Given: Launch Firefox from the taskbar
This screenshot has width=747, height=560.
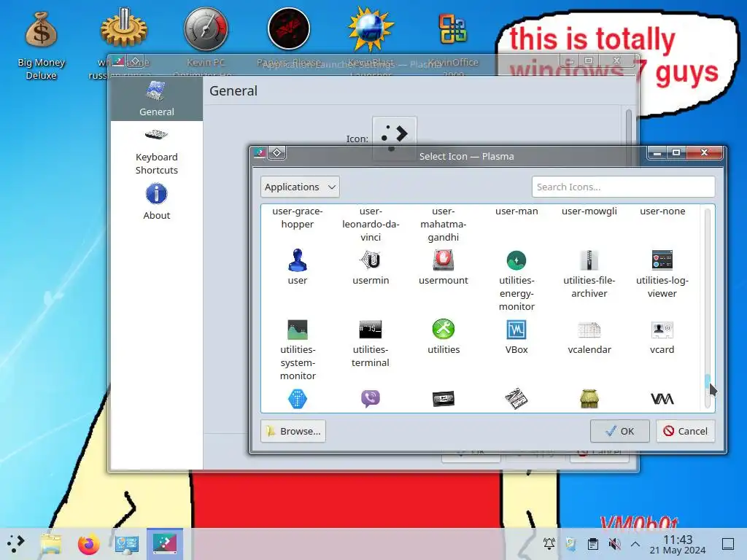Looking at the screenshot, I should (x=88, y=543).
